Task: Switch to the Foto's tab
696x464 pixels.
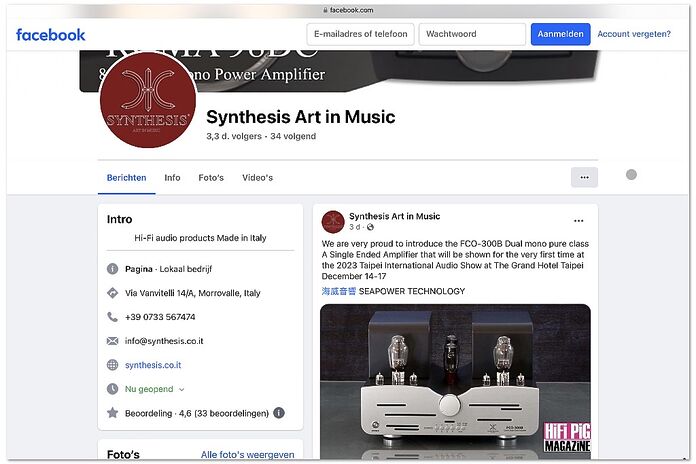Action: [211, 178]
